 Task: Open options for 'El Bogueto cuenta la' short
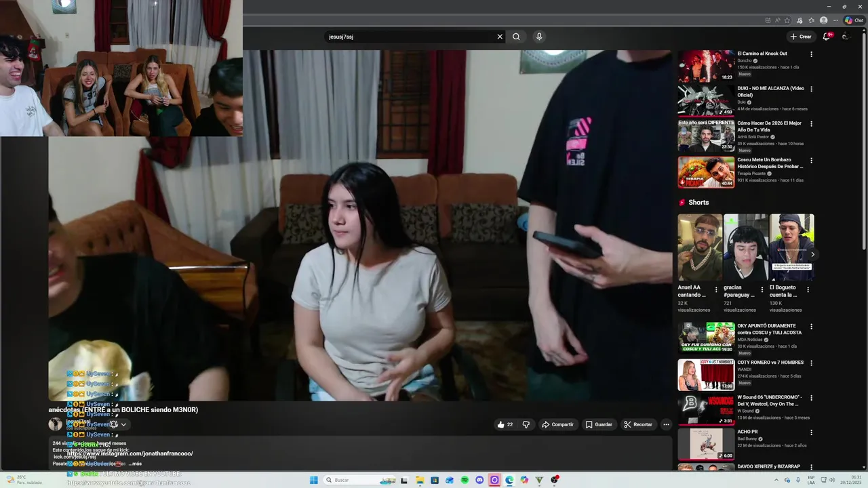[x=808, y=289]
